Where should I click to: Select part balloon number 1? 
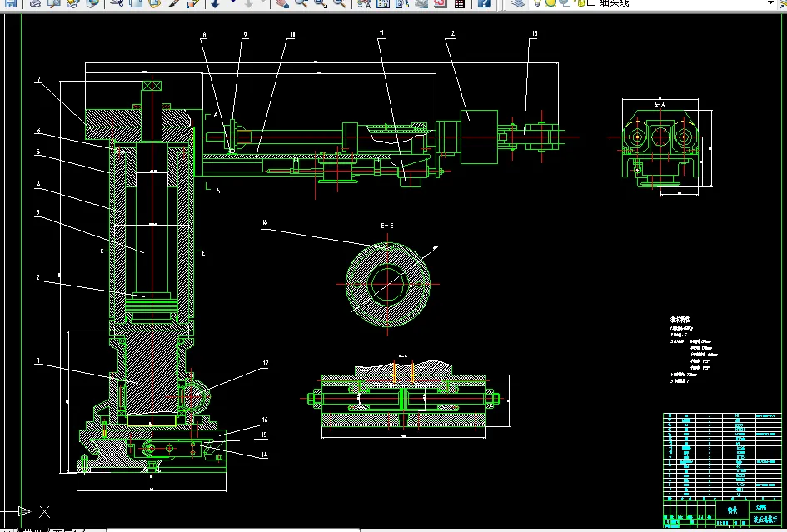tap(37, 360)
